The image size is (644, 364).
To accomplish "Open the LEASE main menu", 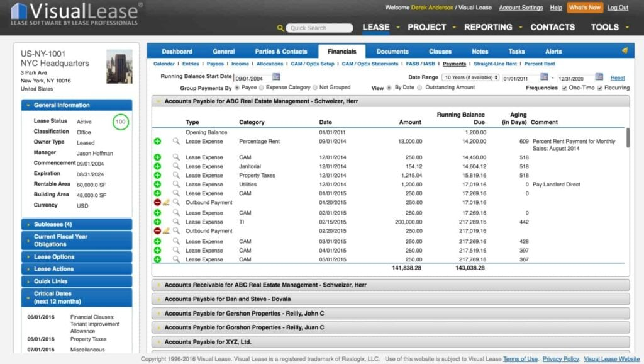I will pos(376,27).
